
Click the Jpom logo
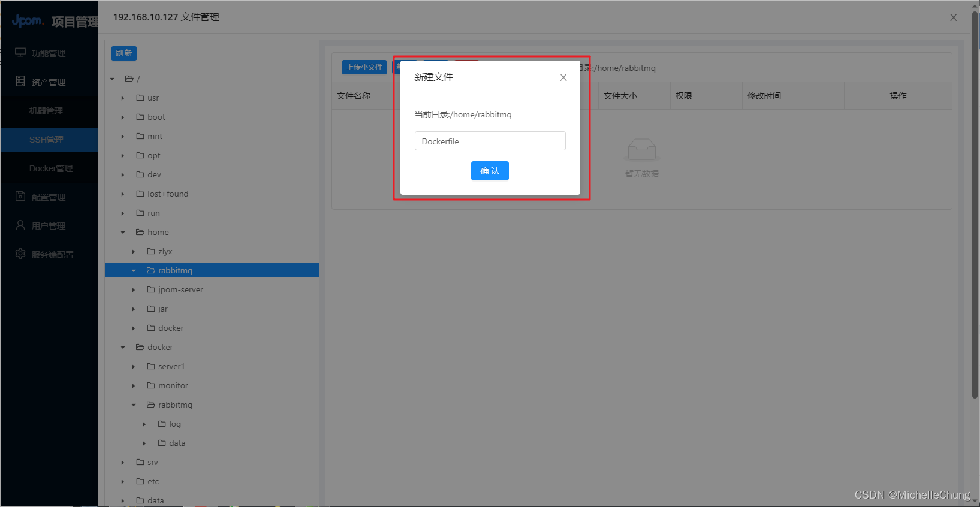(x=28, y=21)
